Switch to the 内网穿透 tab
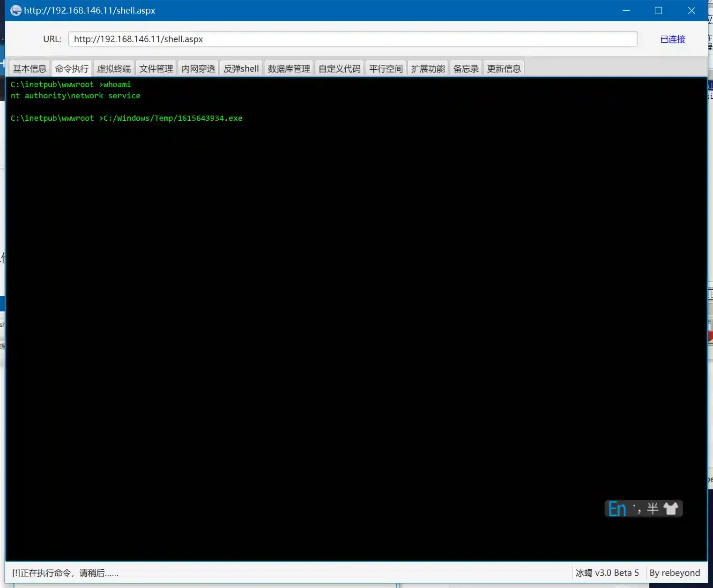The image size is (713, 588). click(x=198, y=69)
